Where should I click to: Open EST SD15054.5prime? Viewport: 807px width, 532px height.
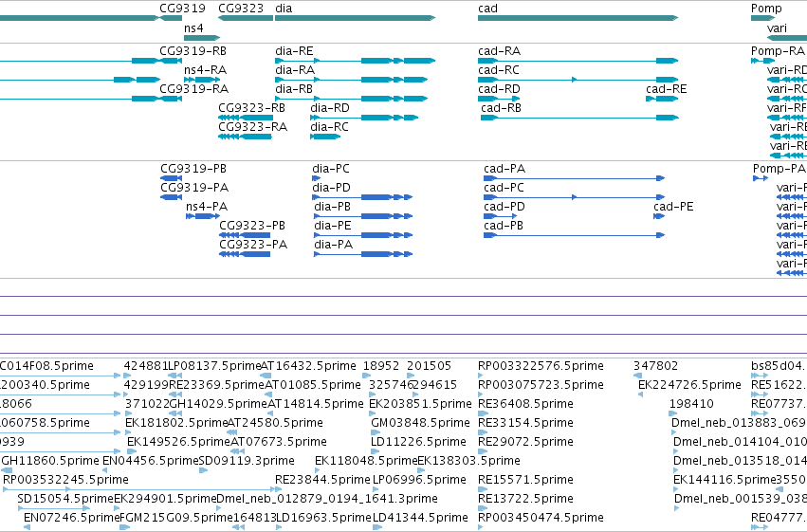click(64, 499)
